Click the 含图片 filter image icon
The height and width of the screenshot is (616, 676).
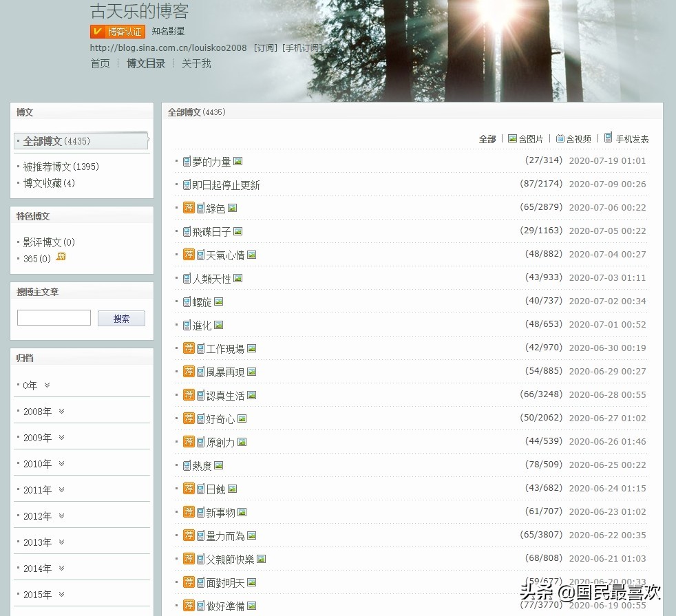512,138
